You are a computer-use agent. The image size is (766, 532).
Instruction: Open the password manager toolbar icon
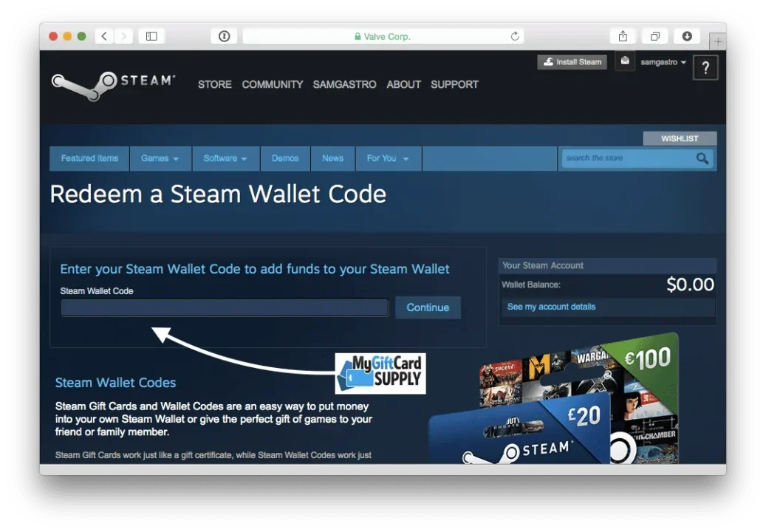[x=225, y=36]
